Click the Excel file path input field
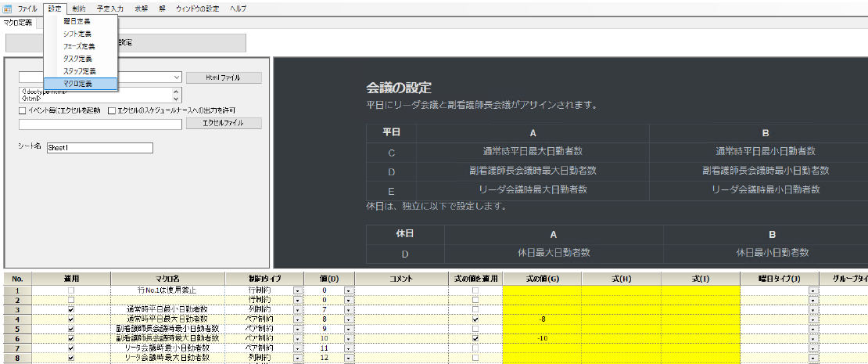The width and height of the screenshot is (868, 364). pos(100,124)
